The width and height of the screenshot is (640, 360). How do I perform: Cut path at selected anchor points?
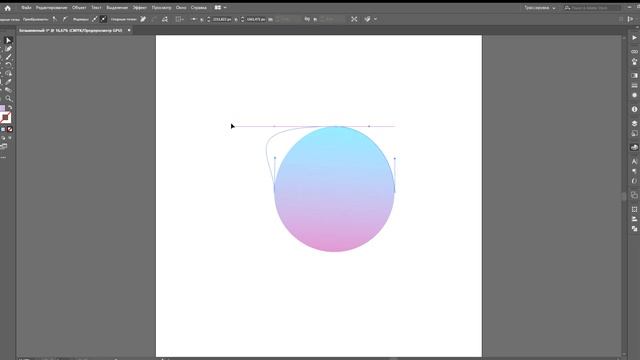point(164,19)
